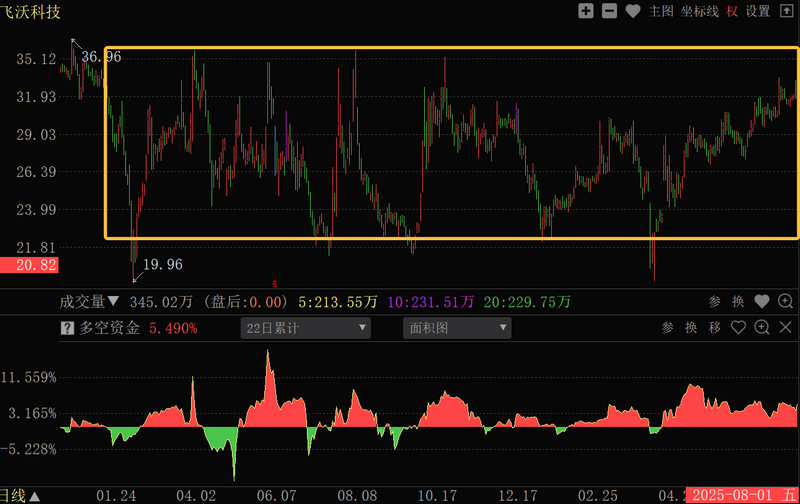Open the 22日累计 dropdown

pos(305,327)
